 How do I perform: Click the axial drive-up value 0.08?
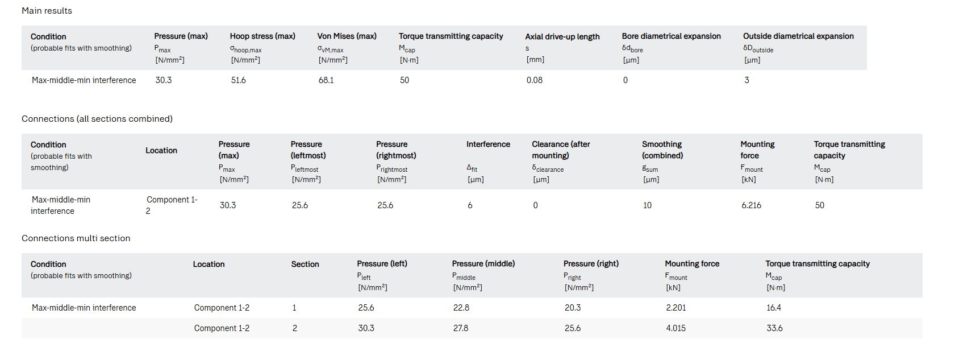pos(534,80)
